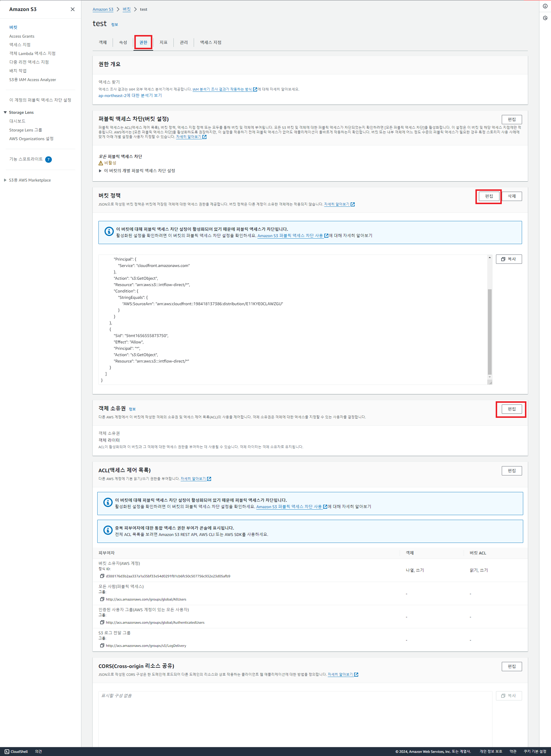Open AWS Organizations 설정 in sidebar
Viewport: 551px width, 756px height.
point(31,139)
